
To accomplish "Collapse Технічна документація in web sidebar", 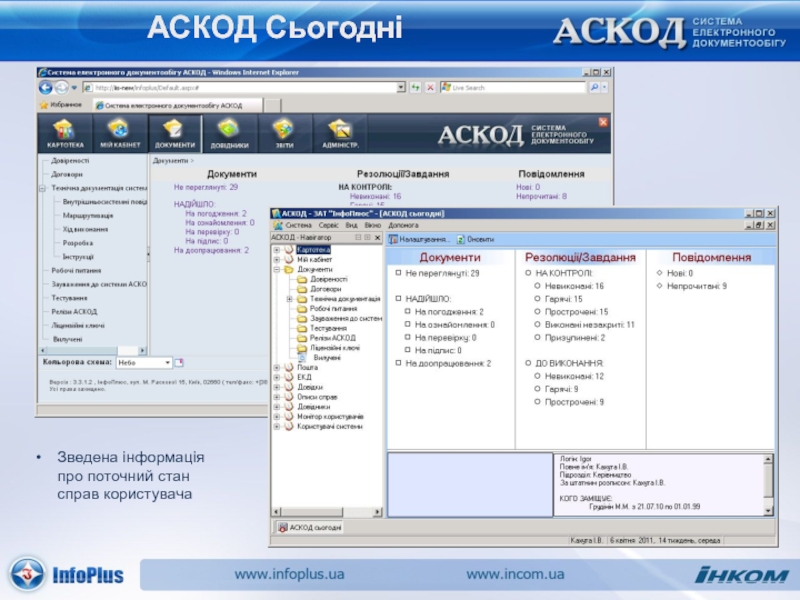I will [x=43, y=188].
